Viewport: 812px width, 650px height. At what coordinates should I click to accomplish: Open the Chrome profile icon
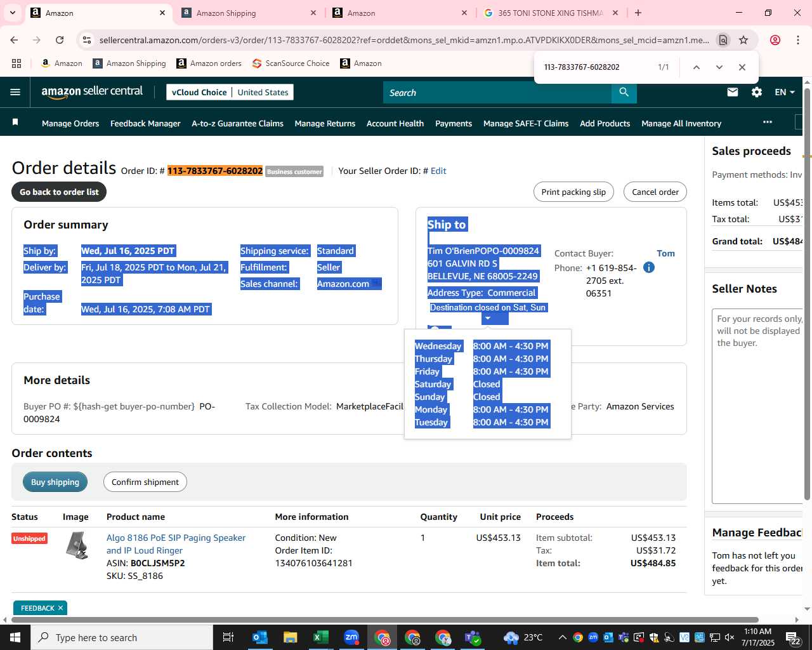(775, 40)
